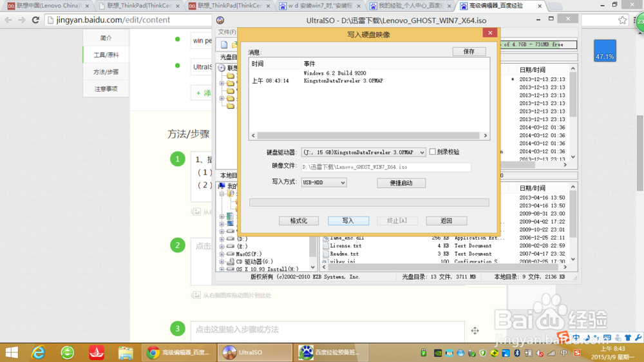Viewport: 644px width, 362px height.
Task: Click the 格式化 (Format) button
Action: [x=299, y=221]
